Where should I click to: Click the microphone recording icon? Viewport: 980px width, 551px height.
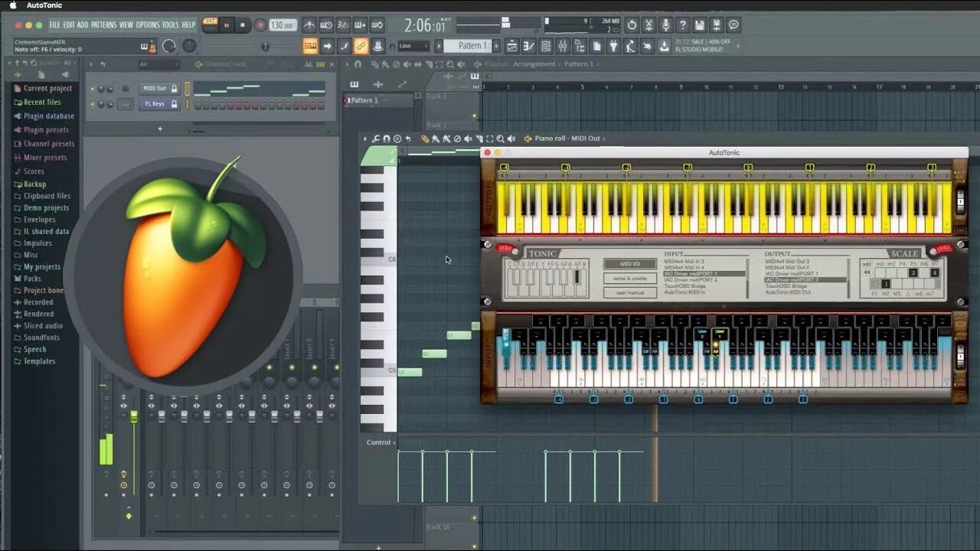tap(665, 24)
